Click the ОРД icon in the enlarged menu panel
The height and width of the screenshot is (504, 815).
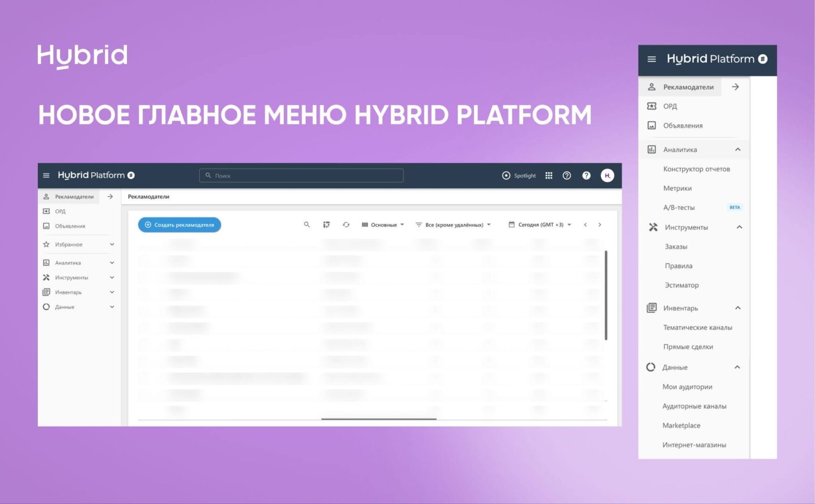click(652, 106)
